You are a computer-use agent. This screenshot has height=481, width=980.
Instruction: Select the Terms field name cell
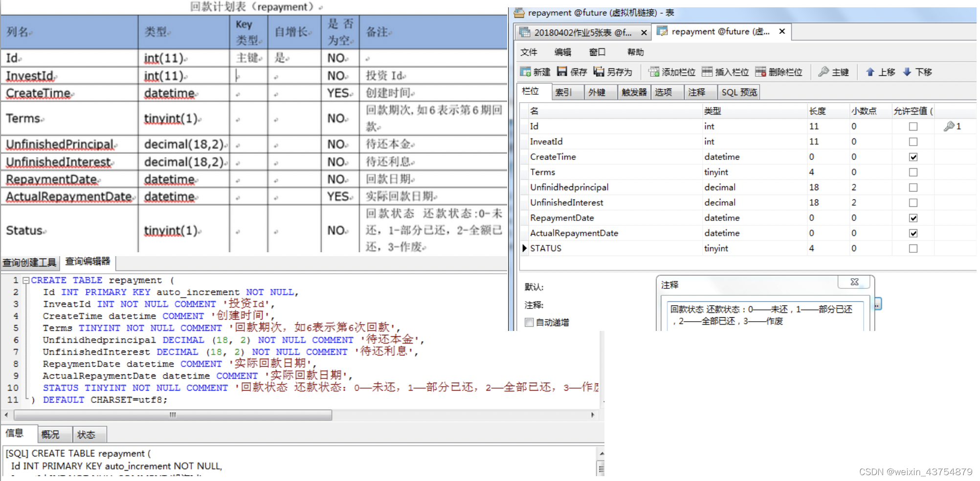615,172
